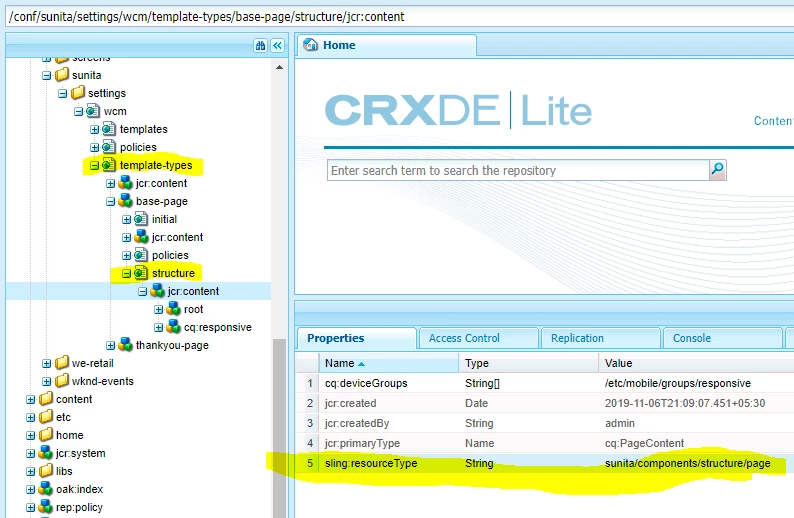The image size is (794, 518).
Task: Select the cq:deviceGroups property name
Action: pyautogui.click(x=366, y=383)
